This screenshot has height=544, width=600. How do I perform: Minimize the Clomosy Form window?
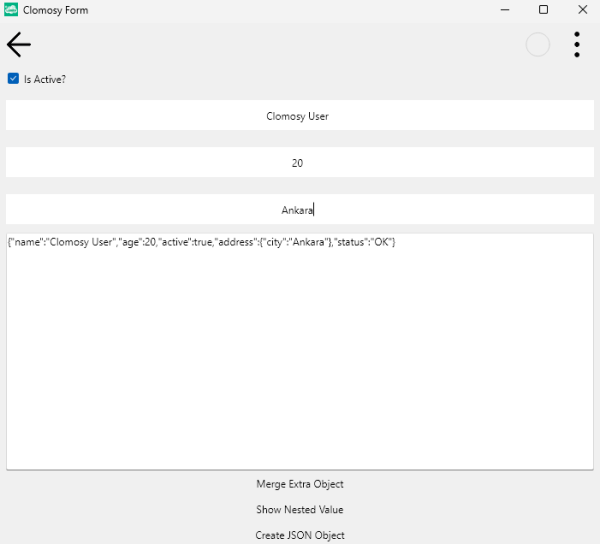pos(505,10)
